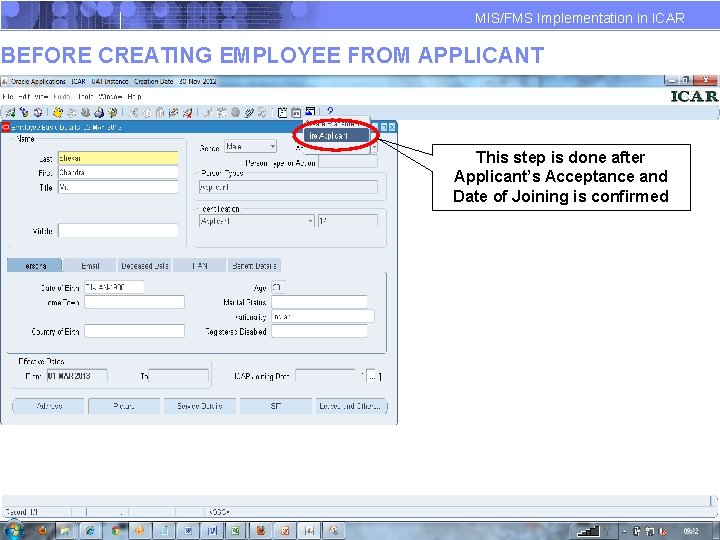
Task: Click the Service Details button
Action: 200,406
